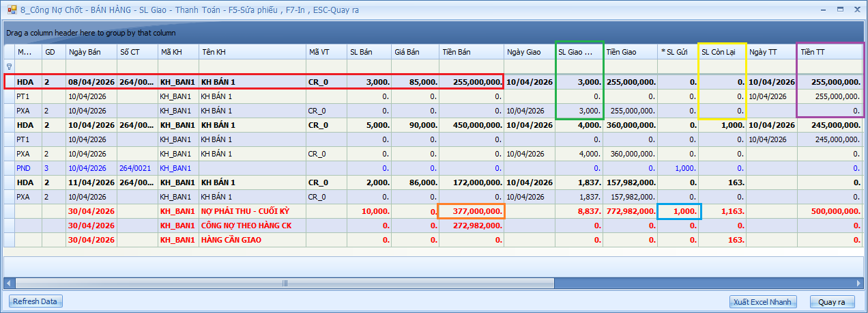Click the filter cell under Mã VT

[x=325, y=67]
